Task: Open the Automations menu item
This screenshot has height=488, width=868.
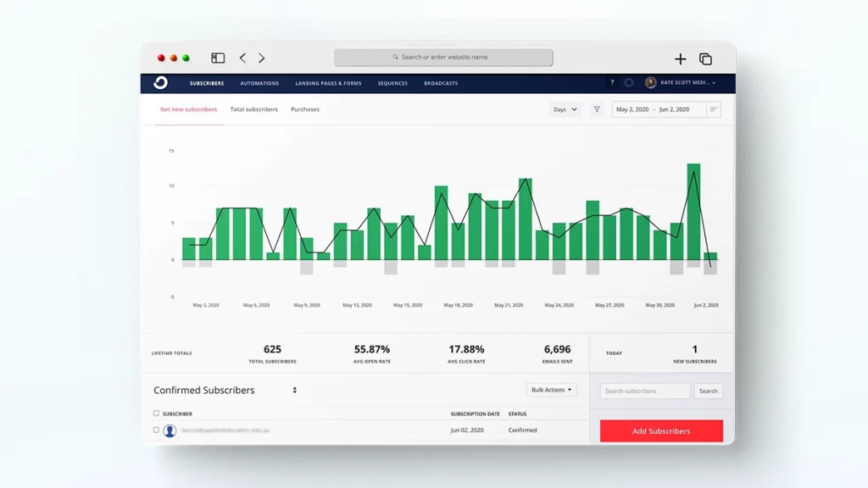Action: point(259,83)
